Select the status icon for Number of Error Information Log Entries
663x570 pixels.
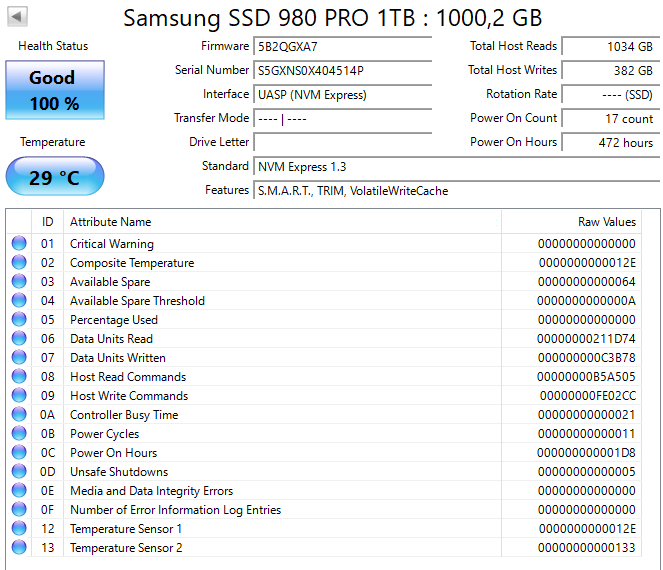[x=19, y=510]
